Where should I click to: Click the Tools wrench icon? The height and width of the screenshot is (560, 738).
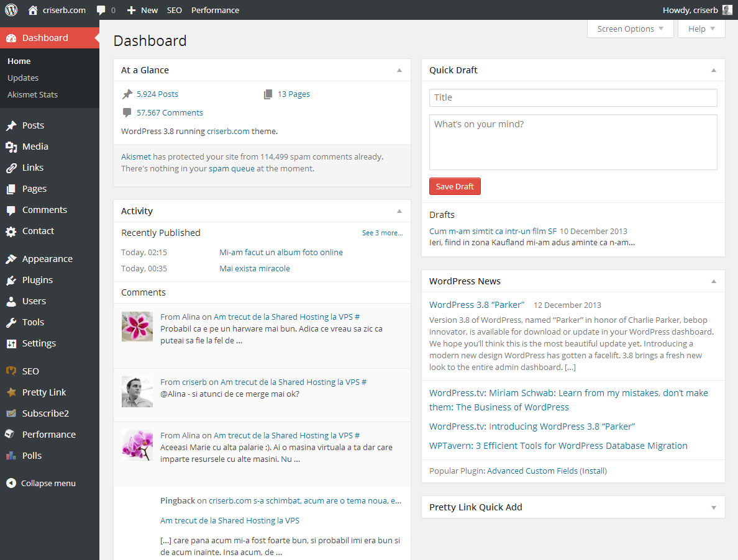click(11, 323)
